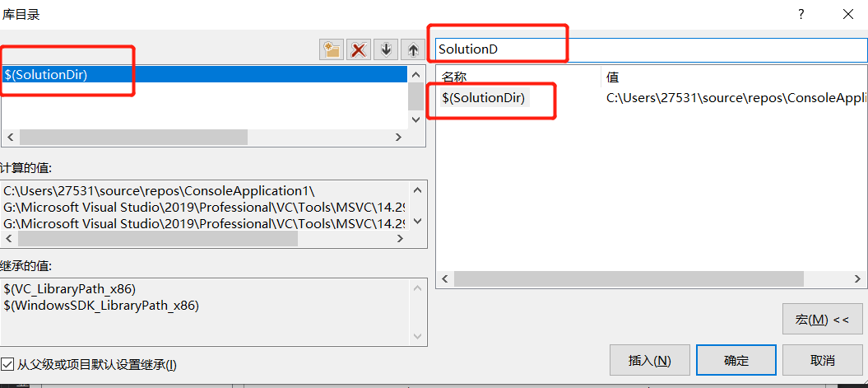Cancel with the 取消 button
Screen dimensions: 868x388
click(823, 360)
